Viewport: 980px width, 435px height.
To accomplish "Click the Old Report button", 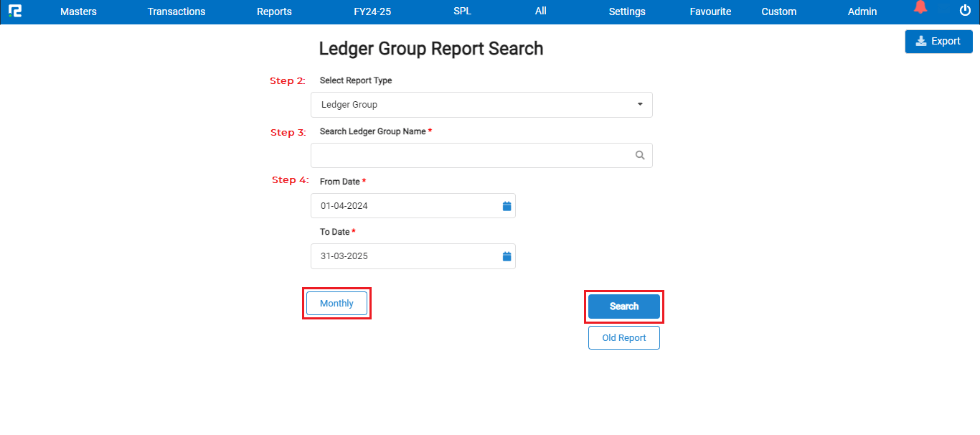I will coord(623,337).
